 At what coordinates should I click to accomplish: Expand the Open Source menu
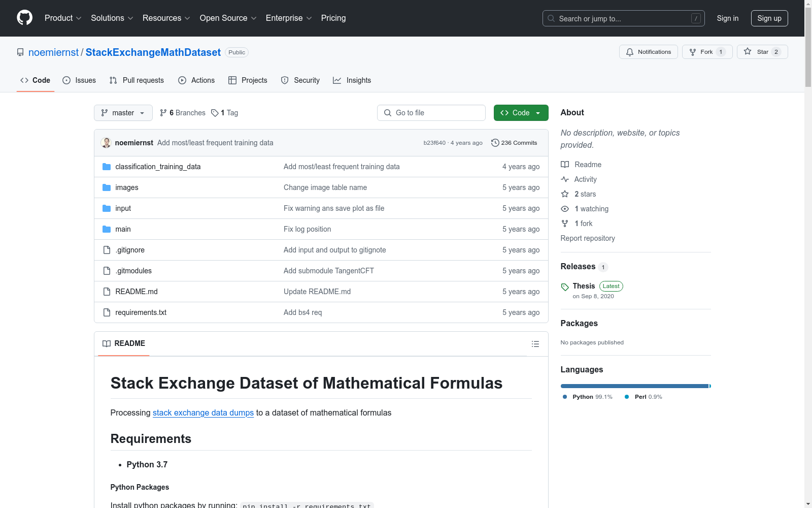pyautogui.click(x=228, y=18)
